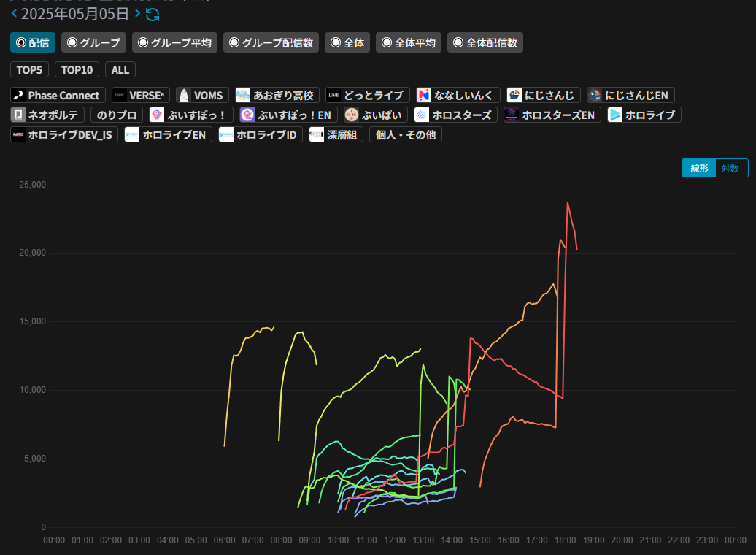756x555 pixels.
Task: Click the 12:00 x-axis time label
Action: (x=395, y=540)
